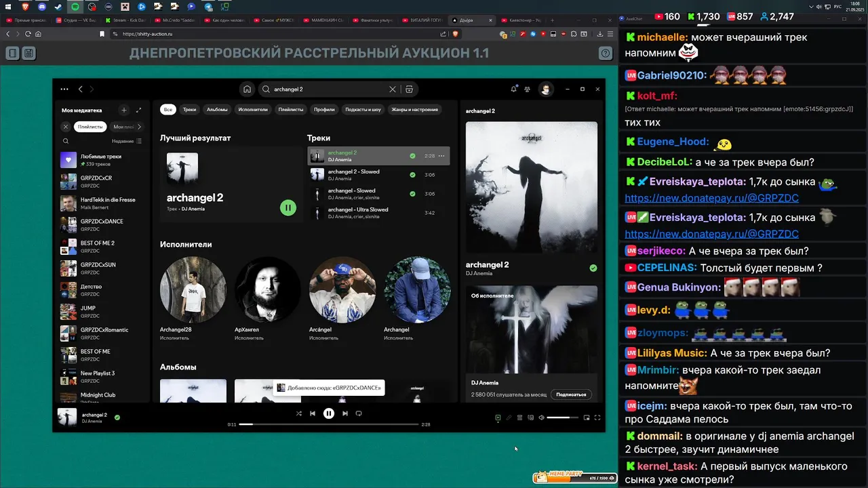The image size is (868, 488).
Task: Toggle repeat in the player bar
Action: click(x=359, y=413)
